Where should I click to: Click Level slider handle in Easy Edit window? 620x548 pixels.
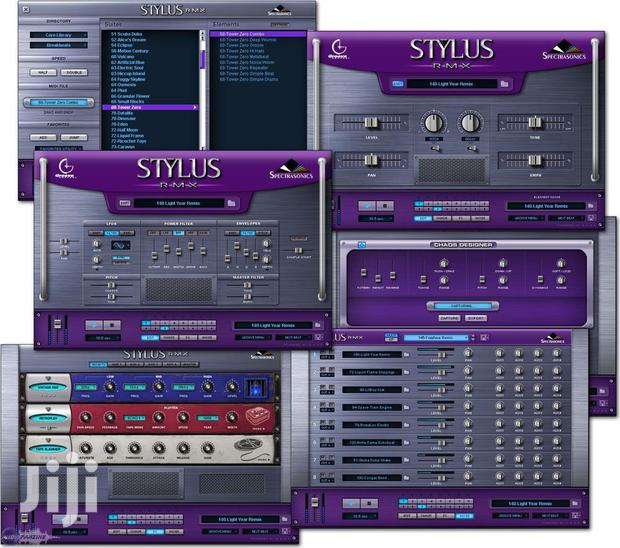click(370, 123)
